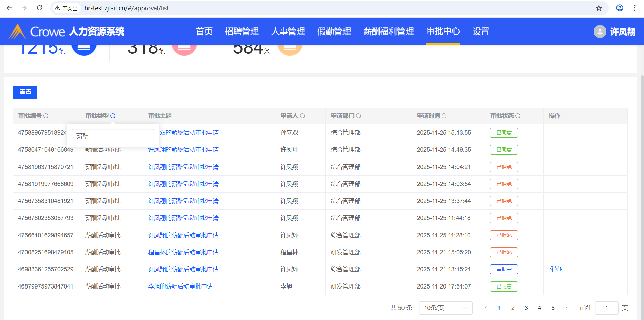Open 程昌林的薪酬活动审批申请 link
644x320 pixels.
click(x=183, y=252)
